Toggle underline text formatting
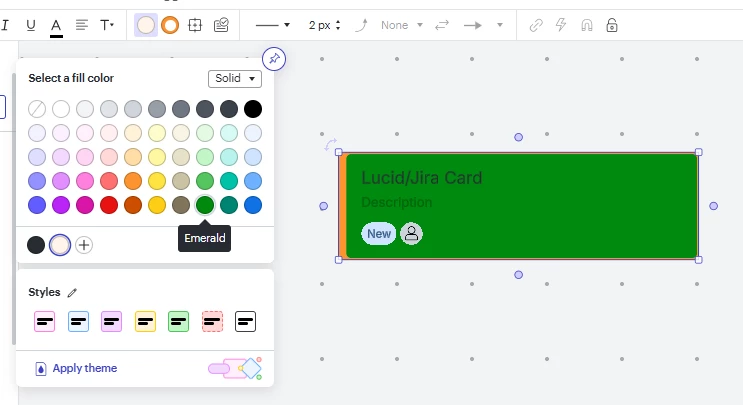This screenshot has height=405, width=743. 31,25
